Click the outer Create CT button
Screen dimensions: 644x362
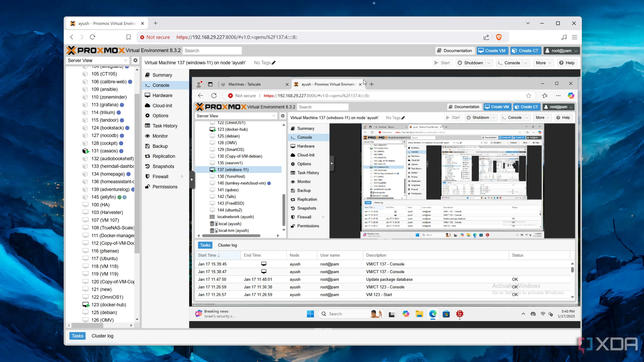tap(525, 51)
